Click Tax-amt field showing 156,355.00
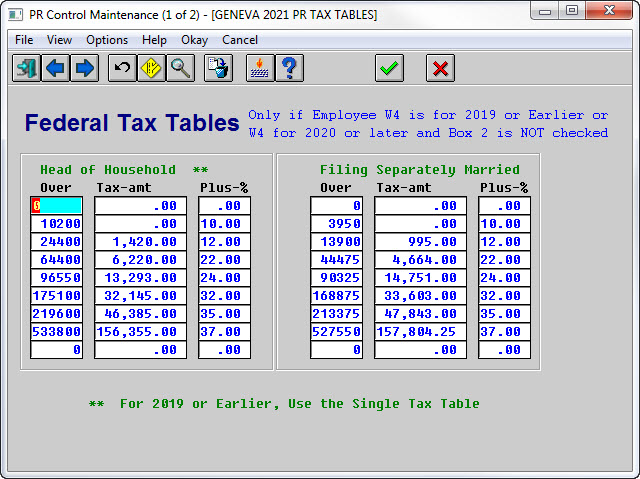This screenshot has height=479, width=640. click(x=140, y=331)
